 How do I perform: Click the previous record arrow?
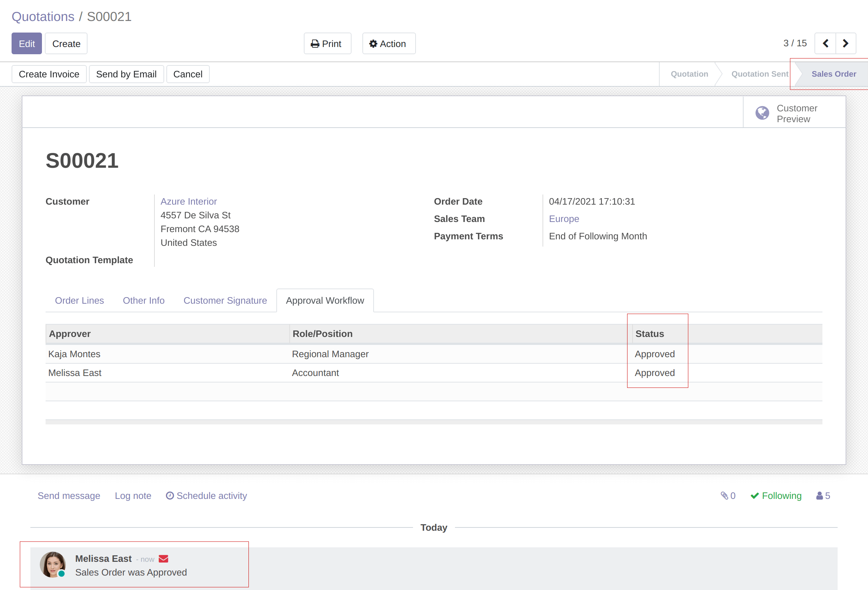[825, 44]
